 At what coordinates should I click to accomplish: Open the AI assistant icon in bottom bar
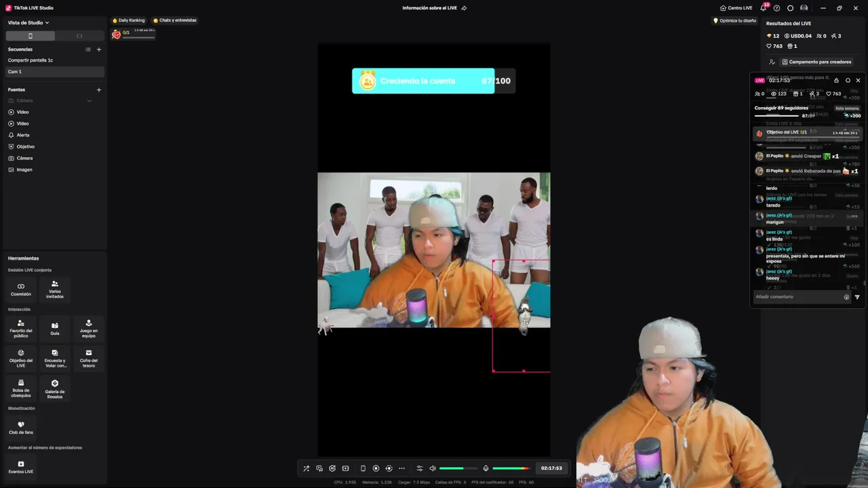coord(332,468)
